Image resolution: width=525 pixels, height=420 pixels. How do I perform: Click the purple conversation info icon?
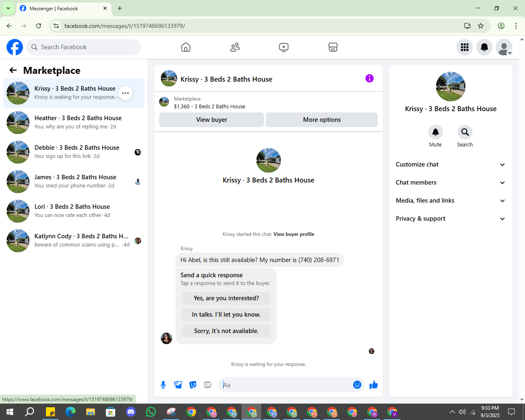click(x=370, y=78)
